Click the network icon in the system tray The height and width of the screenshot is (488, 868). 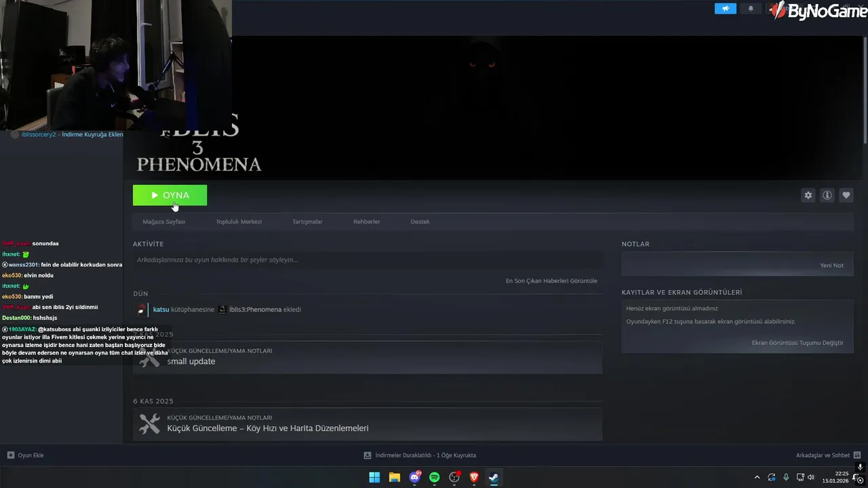(x=800, y=477)
